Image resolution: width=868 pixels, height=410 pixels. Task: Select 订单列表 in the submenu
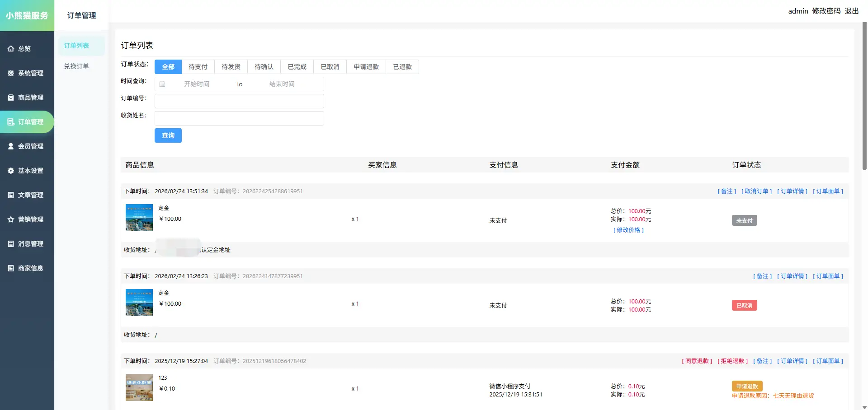(76, 46)
